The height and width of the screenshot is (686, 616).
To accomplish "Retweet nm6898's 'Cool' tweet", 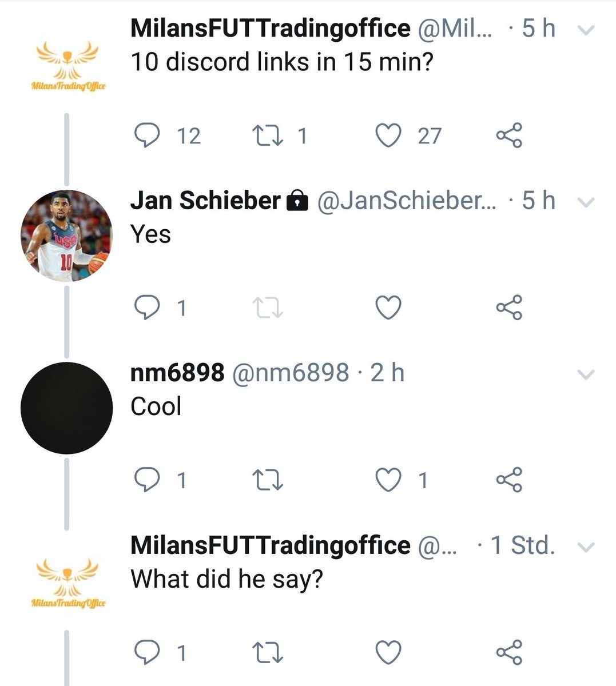I will [x=268, y=480].
